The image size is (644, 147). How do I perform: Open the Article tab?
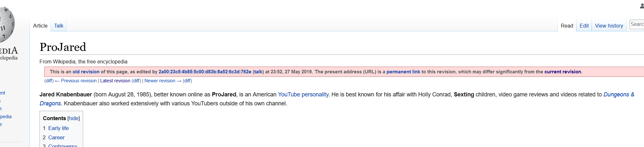pyautogui.click(x=40, y=26)
